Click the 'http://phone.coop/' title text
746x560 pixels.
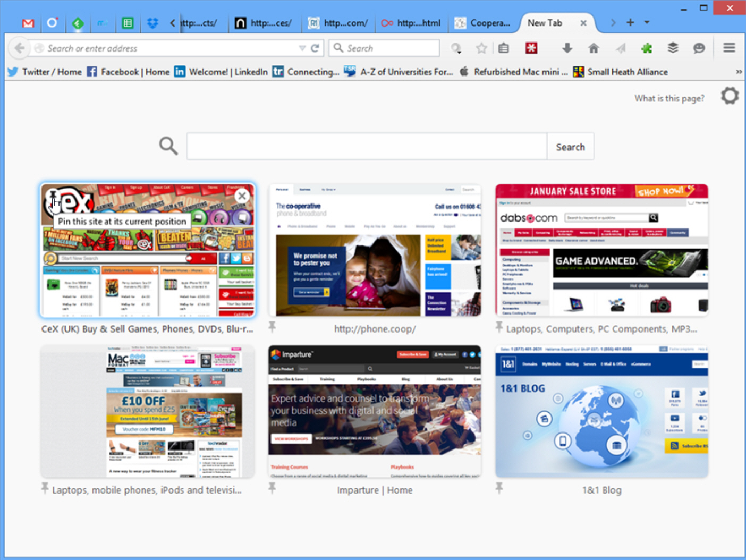[375, 329]
